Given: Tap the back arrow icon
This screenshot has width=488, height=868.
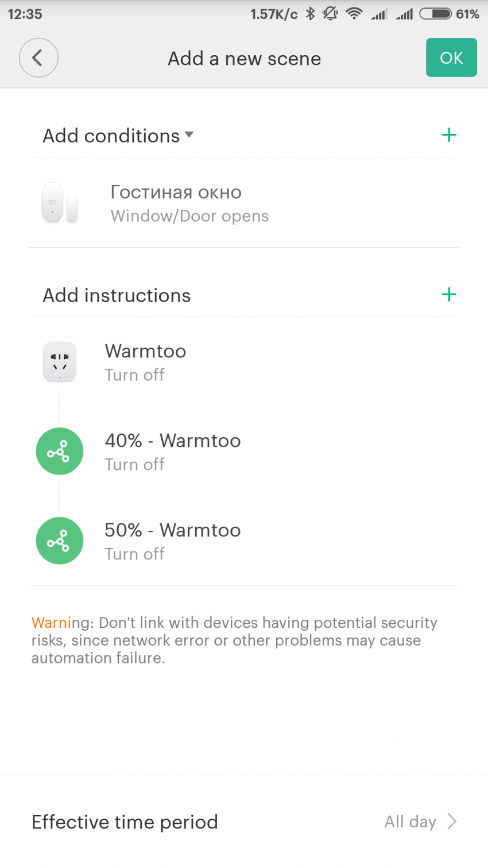Looking at the screenshot, I should click(x=38, y=58).
